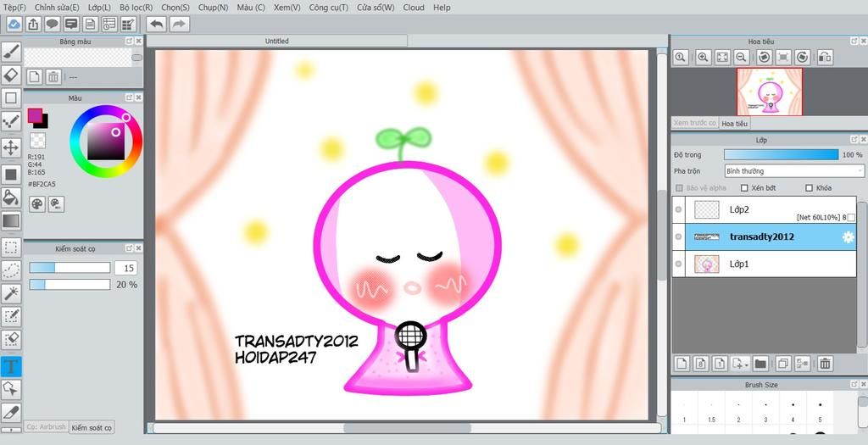Image resolution: width=868 pixels, height=445 pixels.
Task: Switch to the Cọ: Airbrush tab
Action: click(x=47, y=427)
